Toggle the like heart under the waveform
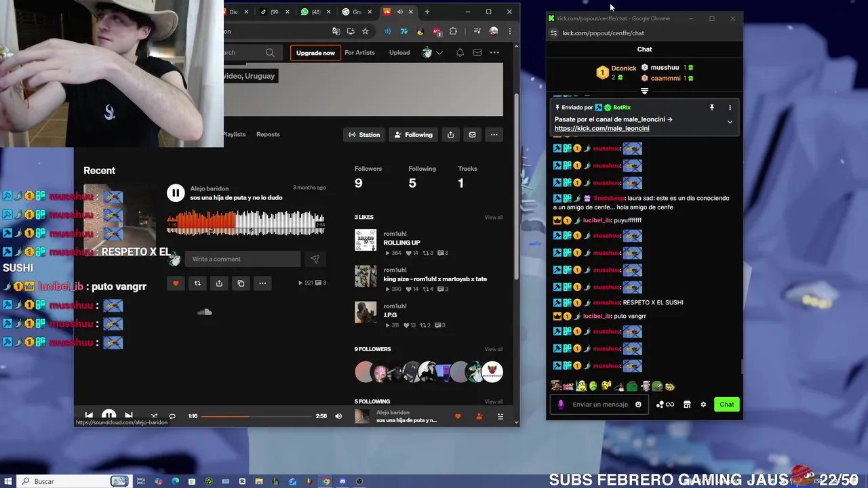The height and width of the screenshot is (488, 868). [176, 283]
